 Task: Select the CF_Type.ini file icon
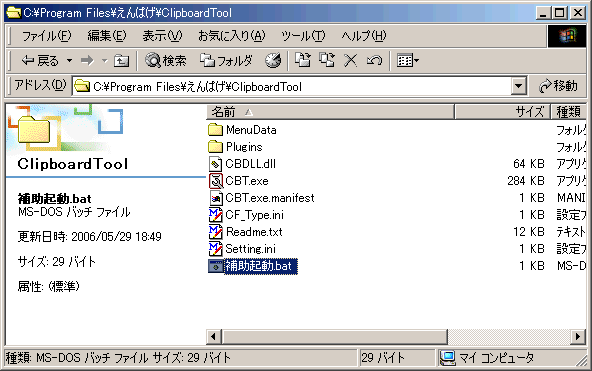[x=215, y=215]
